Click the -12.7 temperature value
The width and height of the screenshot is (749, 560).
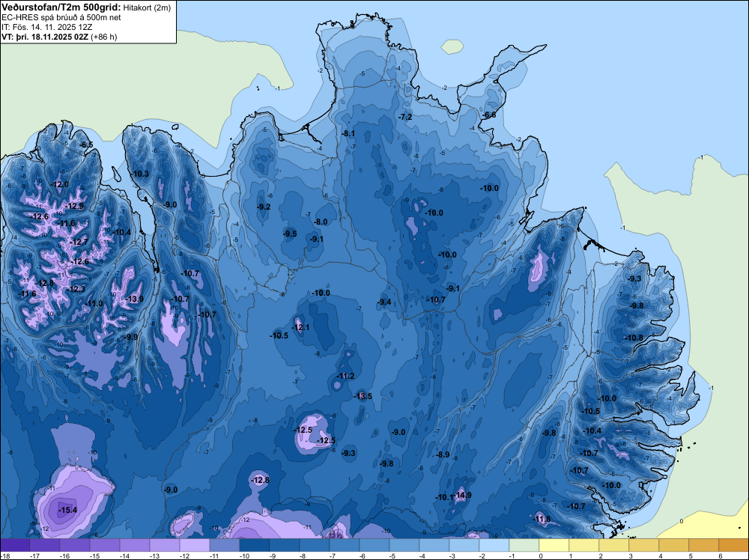[79, 242]
